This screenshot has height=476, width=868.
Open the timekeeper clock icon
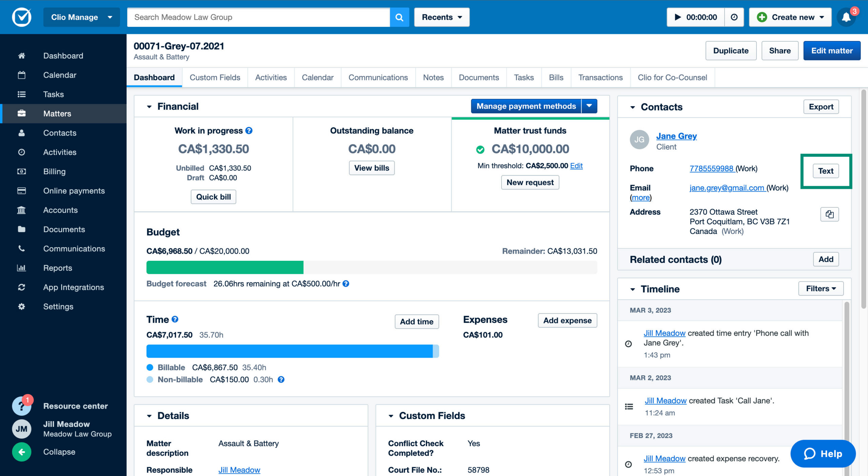click(734, 17)
